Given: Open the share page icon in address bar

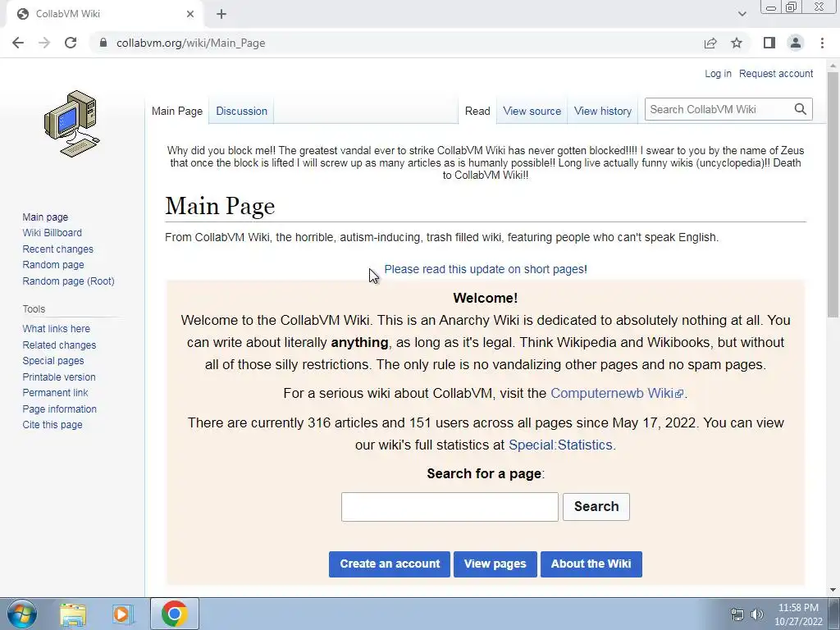Looking at the screenshot, I should click(710, 43).
